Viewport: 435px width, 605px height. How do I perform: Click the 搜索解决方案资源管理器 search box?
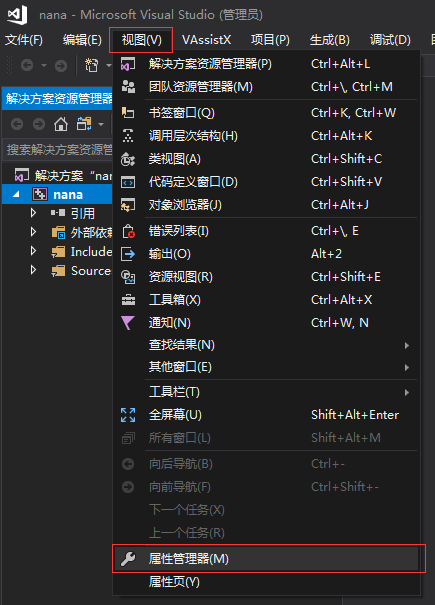(58, 149)
